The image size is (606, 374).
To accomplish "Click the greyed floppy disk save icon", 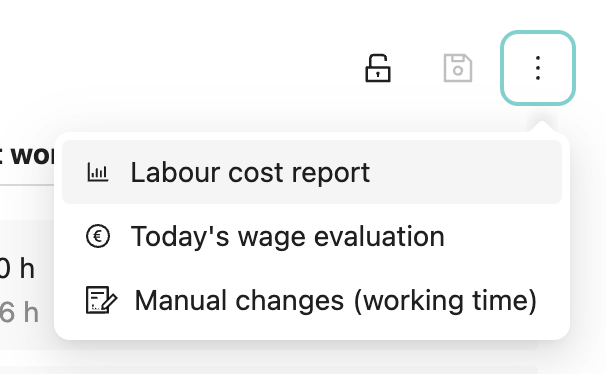I will pyautogui.click(x=458, y=68).
